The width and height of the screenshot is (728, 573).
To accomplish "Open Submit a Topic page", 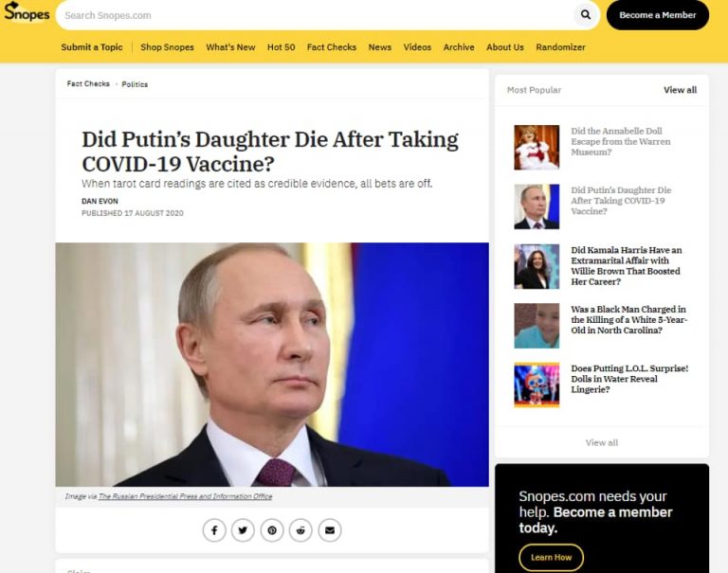I will tap(92, 47).
